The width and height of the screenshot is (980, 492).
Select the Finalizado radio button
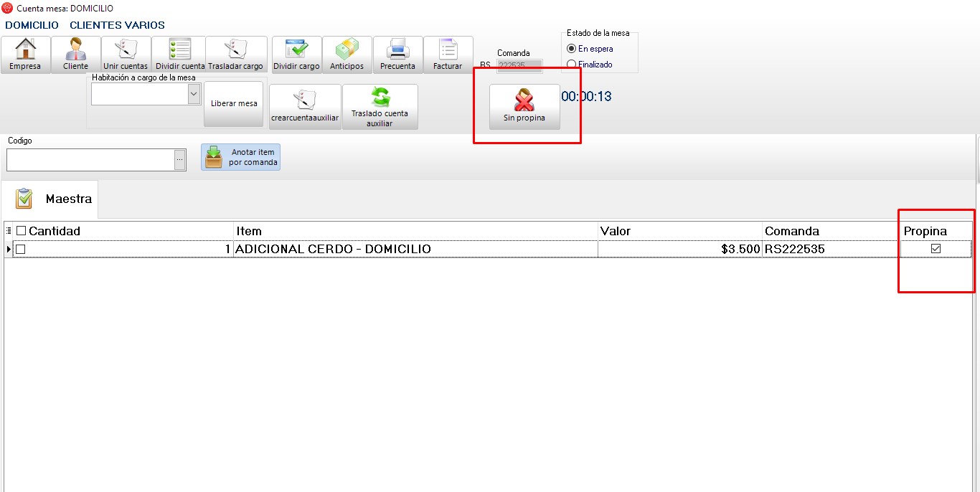click(572, 65)
